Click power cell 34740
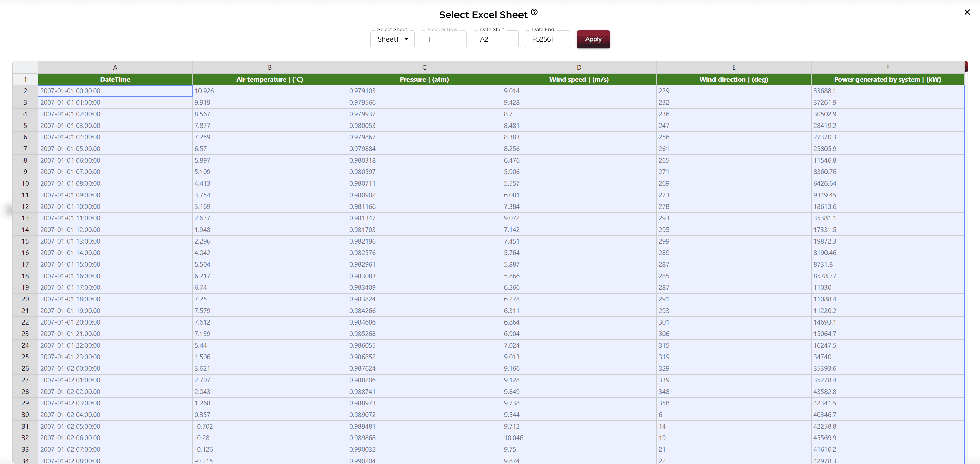Image resolution: width=980 pixels, height=464 pixels. [x=887, y=357]
